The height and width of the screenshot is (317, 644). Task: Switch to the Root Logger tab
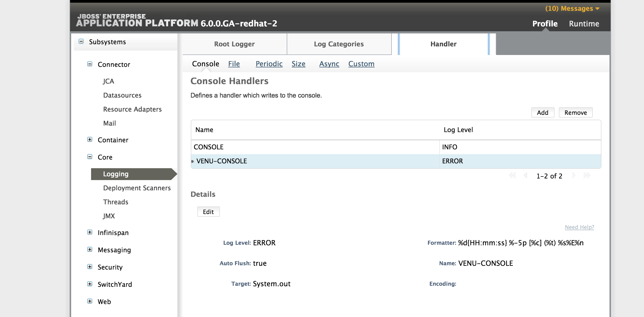234,44
